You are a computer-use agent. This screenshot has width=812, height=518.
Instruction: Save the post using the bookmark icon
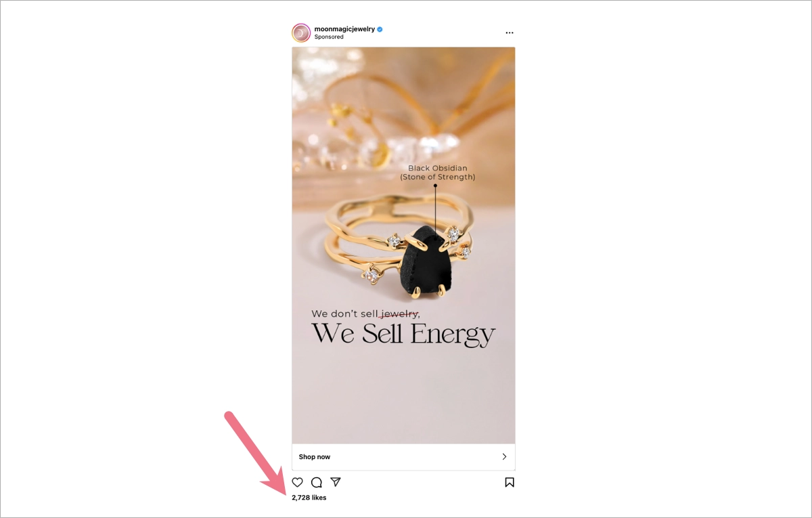pos(510,482)
